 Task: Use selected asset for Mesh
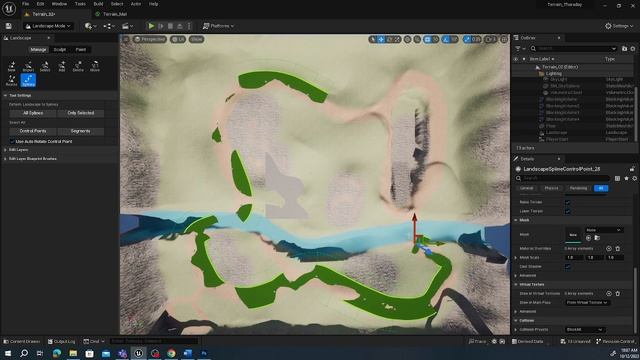click(589, 238)
